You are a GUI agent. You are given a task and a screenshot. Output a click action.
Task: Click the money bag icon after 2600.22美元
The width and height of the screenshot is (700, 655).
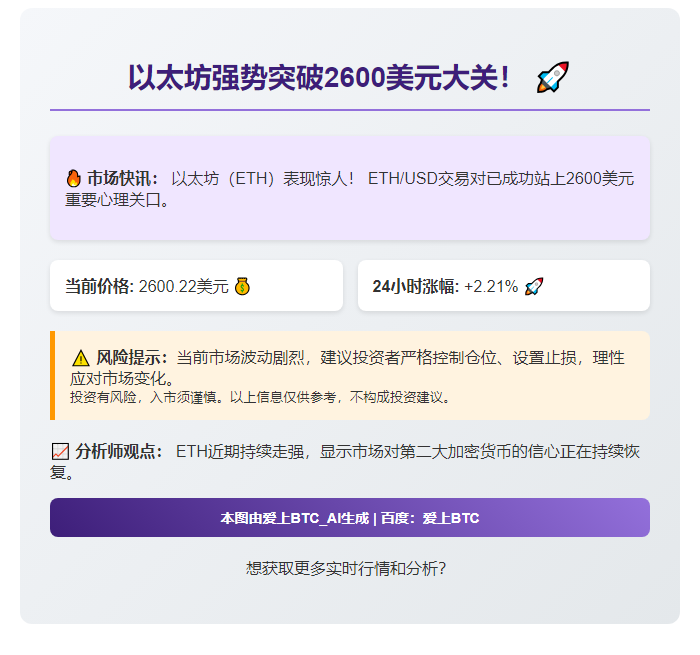click(x=242, y=286)
